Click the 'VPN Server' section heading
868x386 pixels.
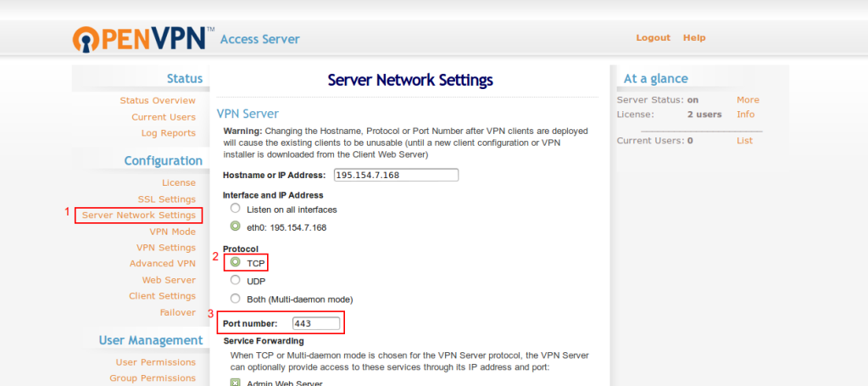248,114
